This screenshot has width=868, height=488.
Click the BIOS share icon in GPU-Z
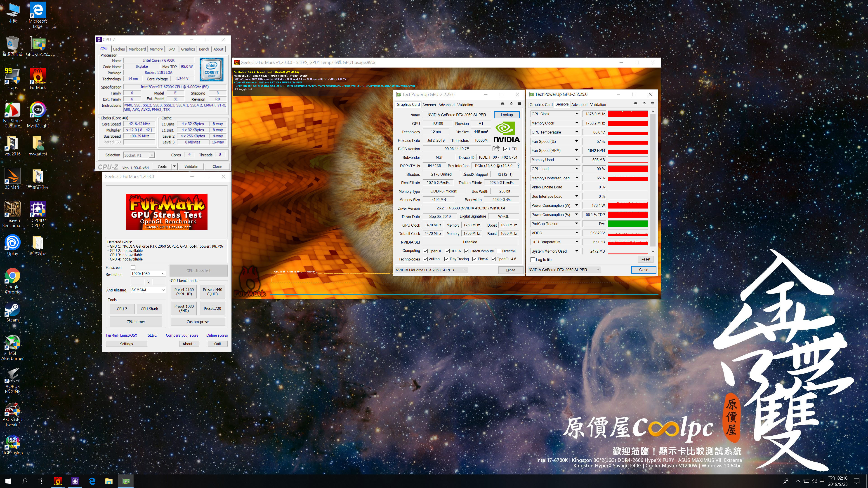click(496, 148)
